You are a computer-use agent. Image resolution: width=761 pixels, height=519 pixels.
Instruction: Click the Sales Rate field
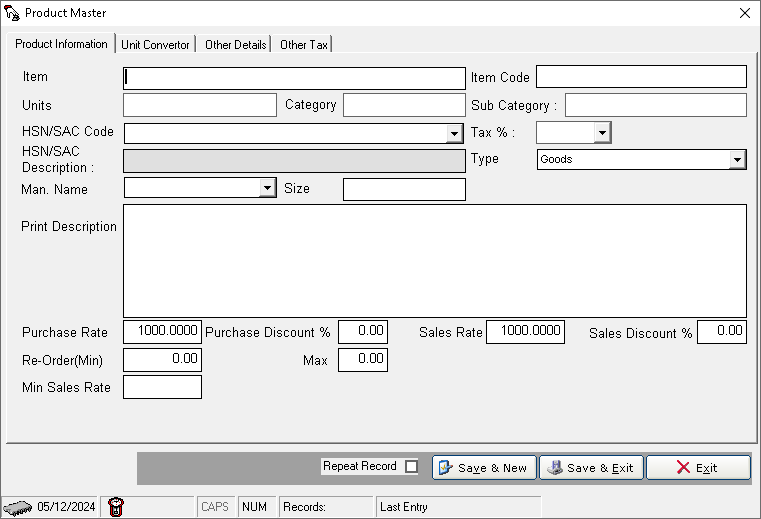click(x=526, y=332)
